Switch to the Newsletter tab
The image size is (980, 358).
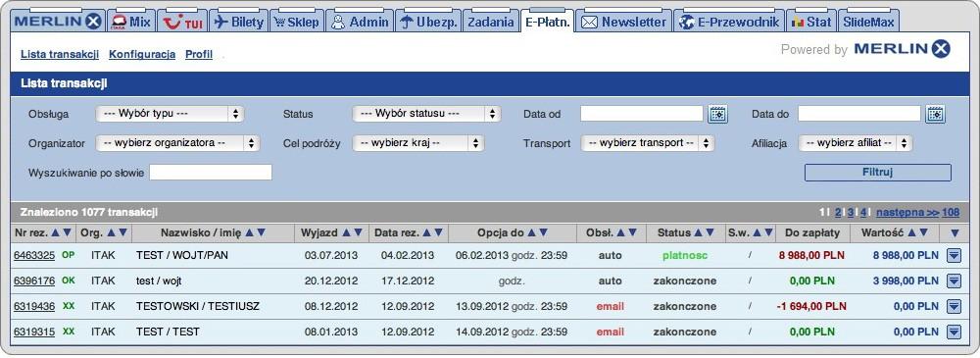coord(623,22)
